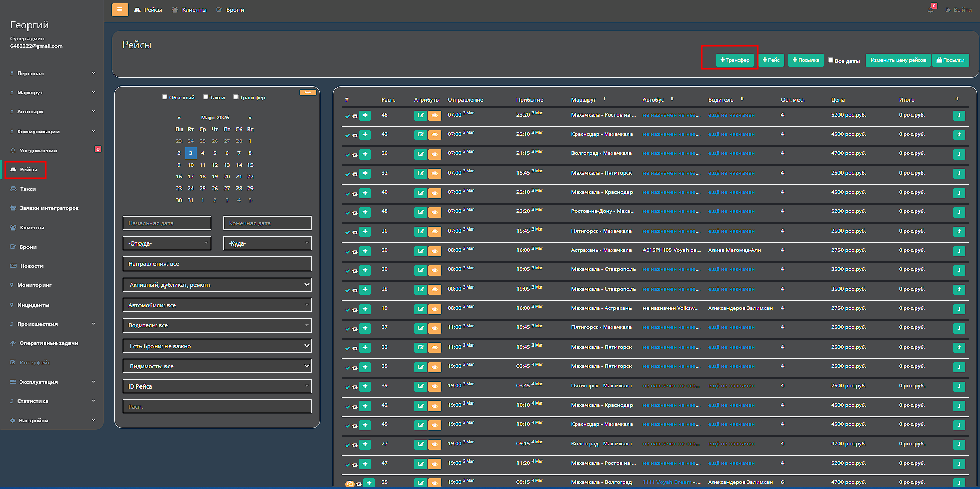Viewport: 980px width, 489px height.
Task: Click green up-arrow button on schedule 20 row
Action: tap(959, 251)
